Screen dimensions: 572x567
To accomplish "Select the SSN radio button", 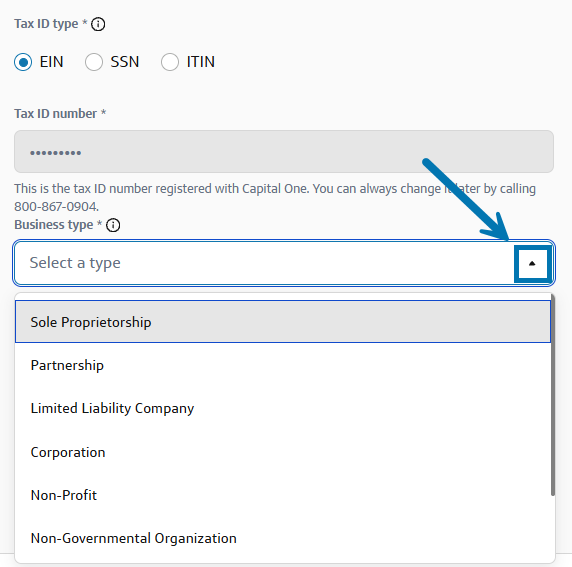I will tap(94, 62).
